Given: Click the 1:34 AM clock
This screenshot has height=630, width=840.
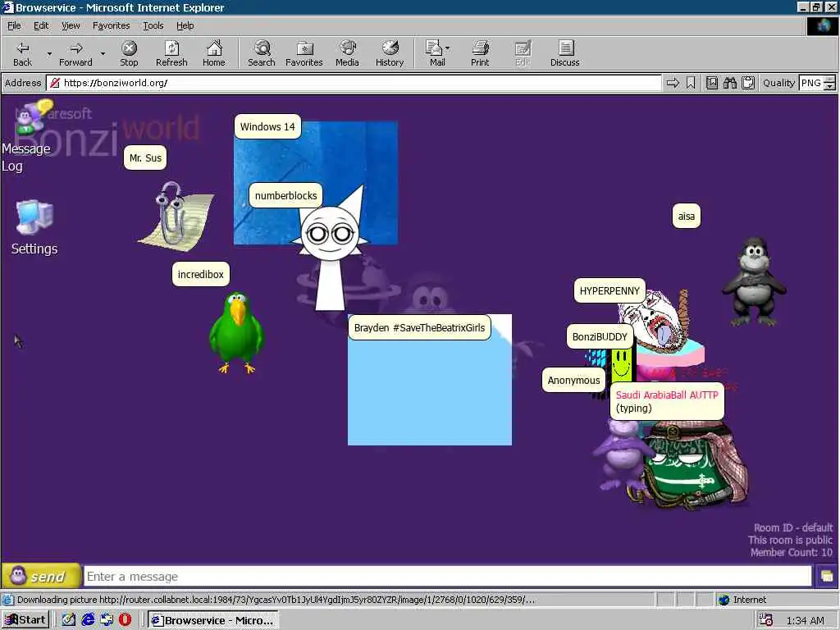Looking at the screenshot, I should click(x=806, y=620).
